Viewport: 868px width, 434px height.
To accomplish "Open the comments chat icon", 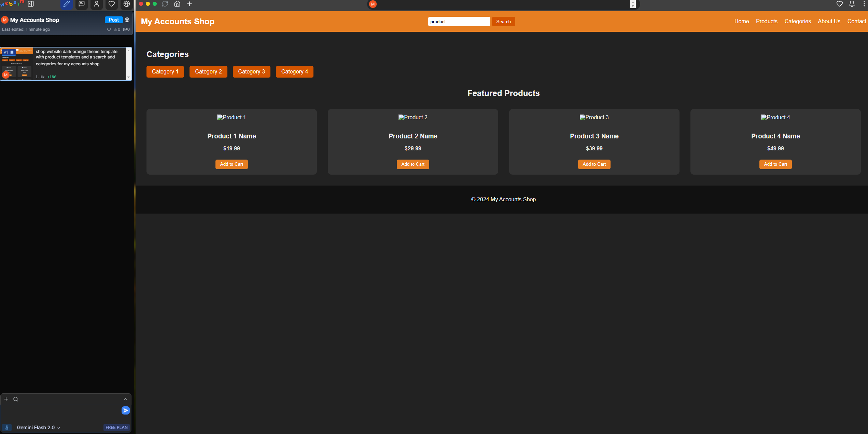I will (82, 4).
